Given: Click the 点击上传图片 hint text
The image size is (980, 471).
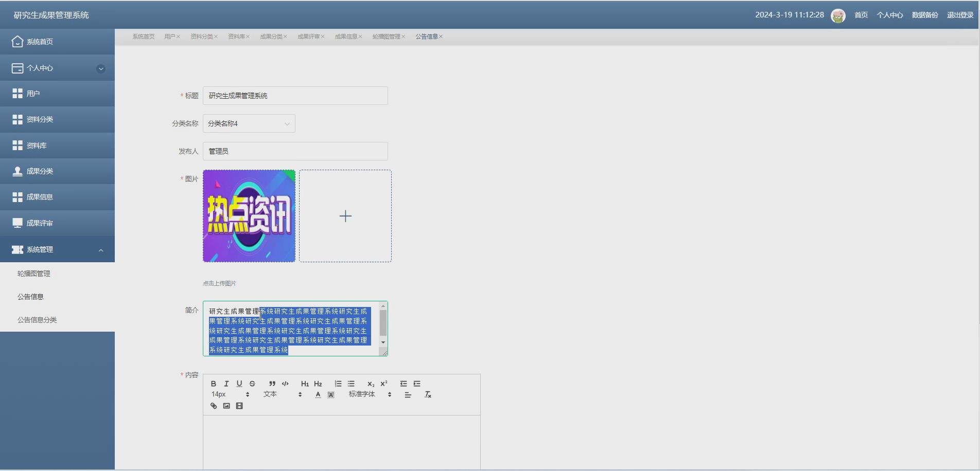Looking at the screenshot, I should (219, 283).
